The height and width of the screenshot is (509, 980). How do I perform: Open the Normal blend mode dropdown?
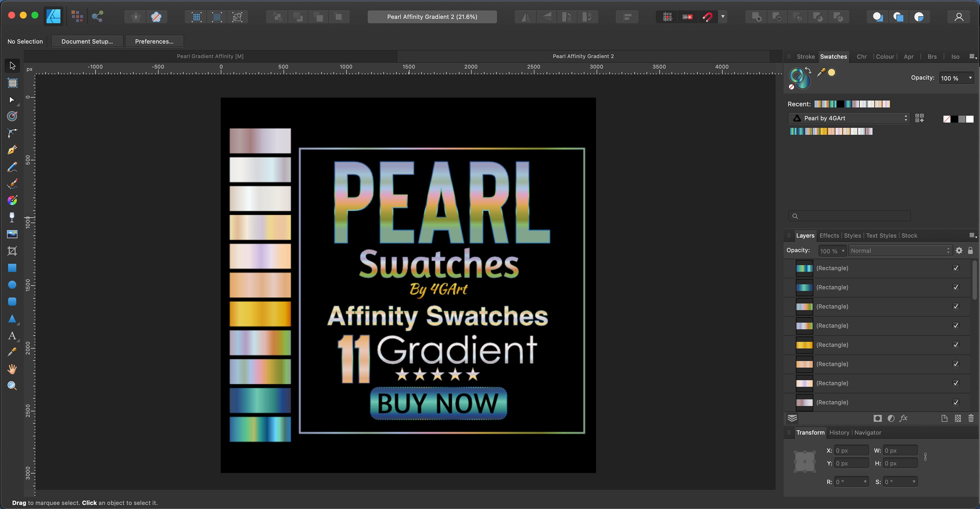coord(900,250)
